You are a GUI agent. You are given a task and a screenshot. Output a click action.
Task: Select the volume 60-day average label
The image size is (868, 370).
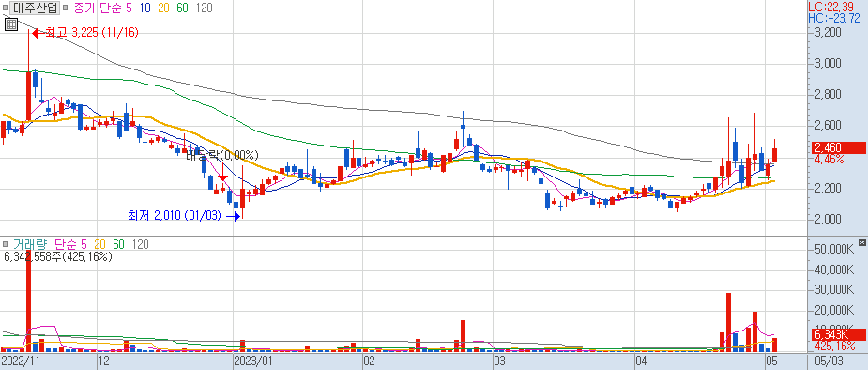click(x=118, y=244)
